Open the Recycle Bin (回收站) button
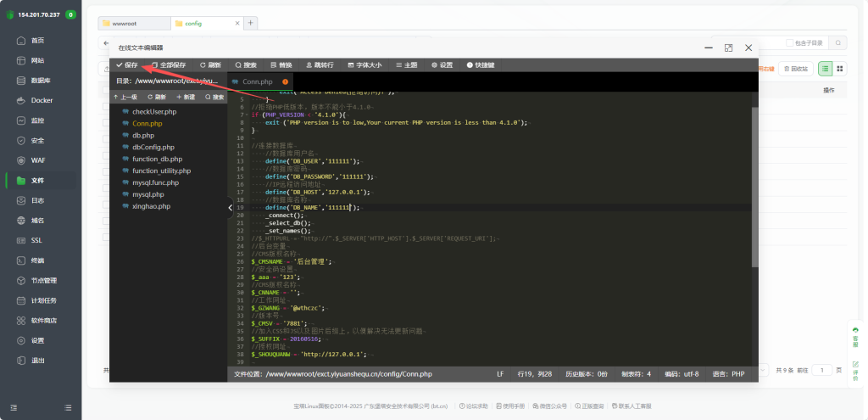This screenshot has height=420, width=868. point(796,69)
